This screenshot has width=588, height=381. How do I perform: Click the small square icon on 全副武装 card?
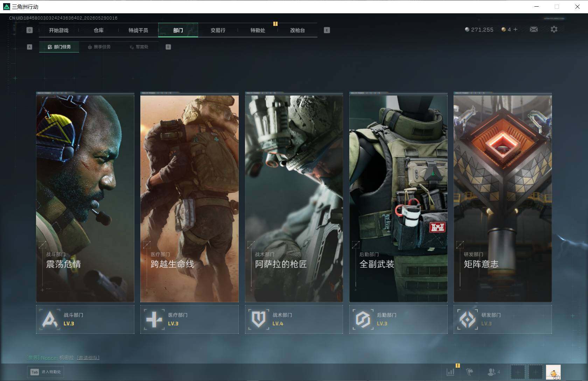click(356, 245)
